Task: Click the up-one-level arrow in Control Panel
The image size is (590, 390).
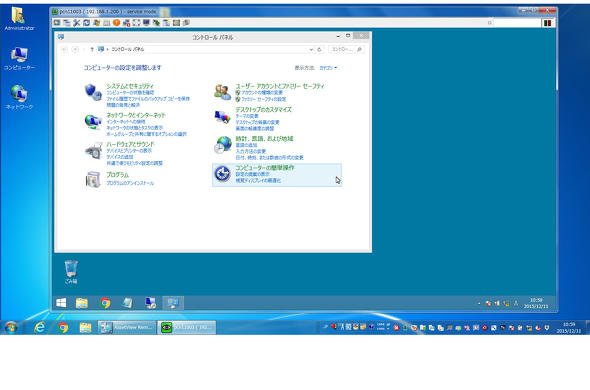Action: click(92, 49)
